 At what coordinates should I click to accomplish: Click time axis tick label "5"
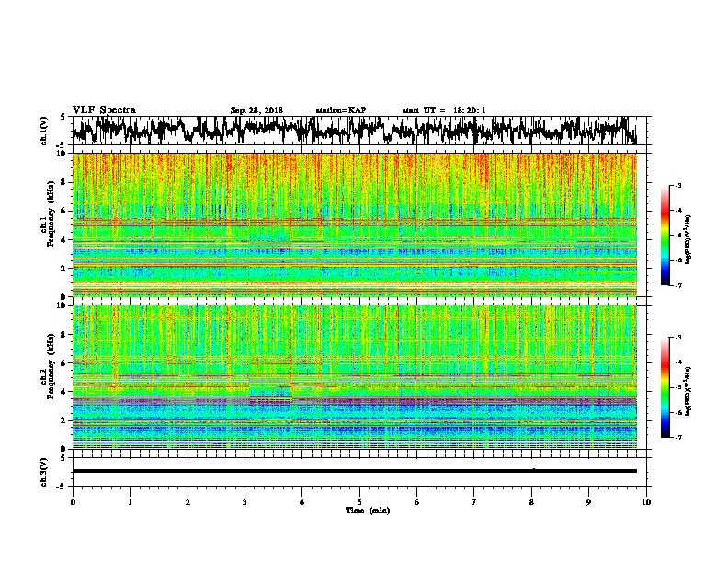[359, 501]
